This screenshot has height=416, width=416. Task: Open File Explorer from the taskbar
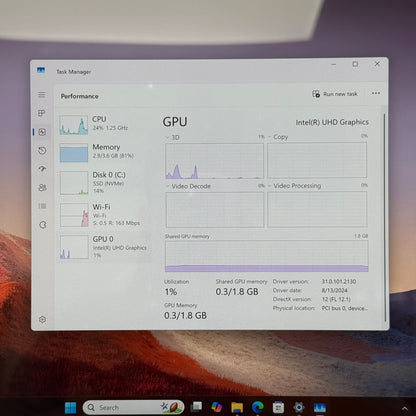tap(237, 407)
